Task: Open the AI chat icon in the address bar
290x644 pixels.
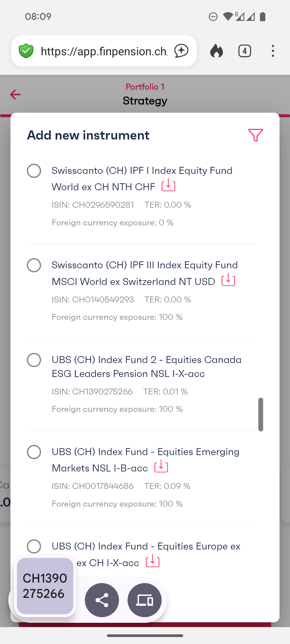Action: pyautogui.click(x=181, y=51)
